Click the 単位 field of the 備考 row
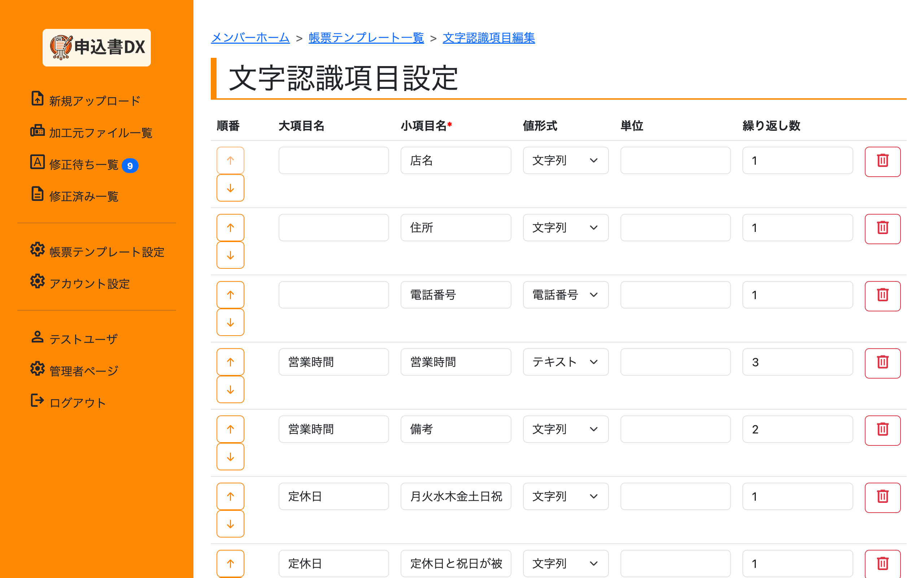 675,429
